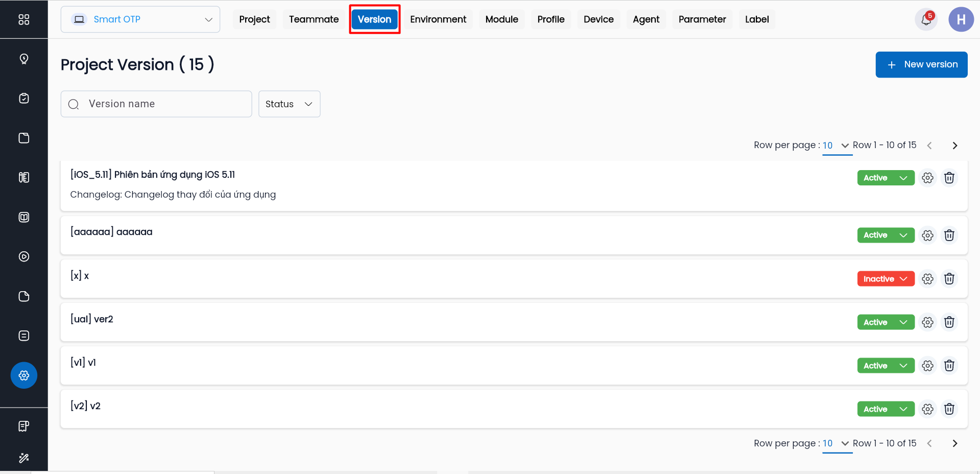The height and width of the screenshot is (474, 980).
Task: Expand the top rows per page selector
Action: pyautogui.click(x=835, y=146)
